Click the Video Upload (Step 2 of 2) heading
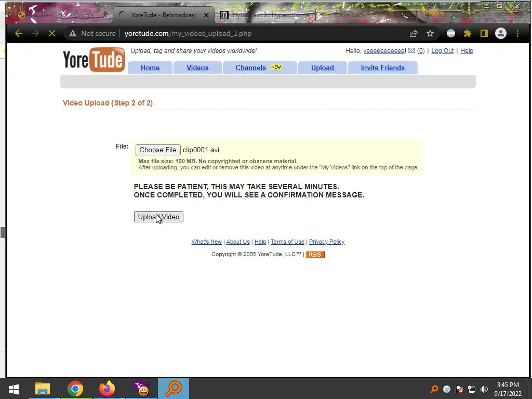This screenshot has height=399, width=532. click(108, 103)
